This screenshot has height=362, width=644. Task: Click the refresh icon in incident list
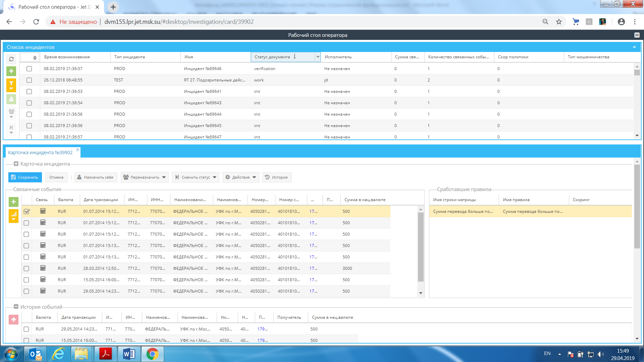tap(11, 59)
